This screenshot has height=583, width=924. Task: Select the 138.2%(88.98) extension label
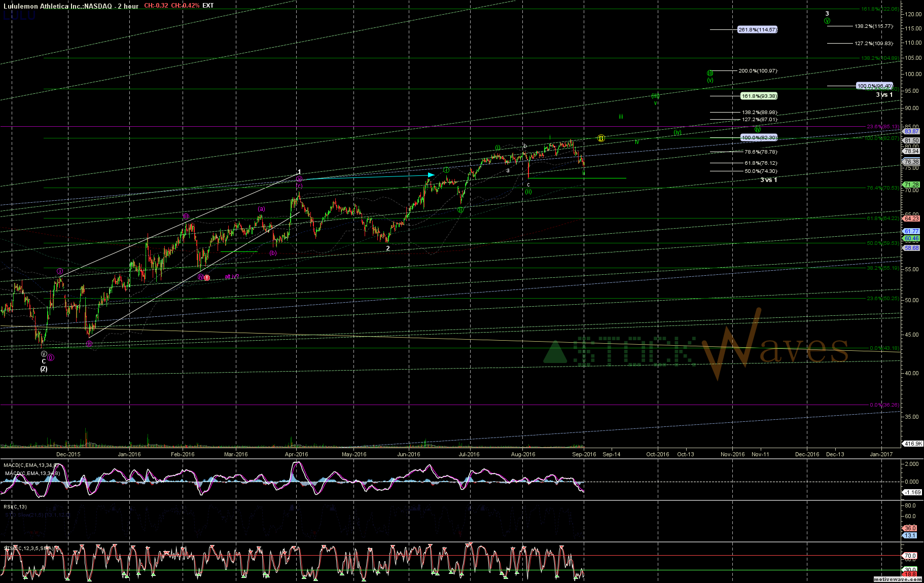pos(760,112)
